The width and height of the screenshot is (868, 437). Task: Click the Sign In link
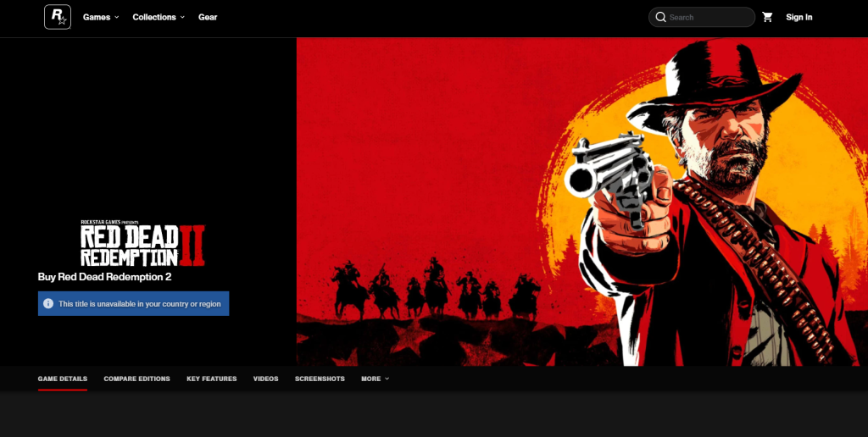[x=798, y=17]
